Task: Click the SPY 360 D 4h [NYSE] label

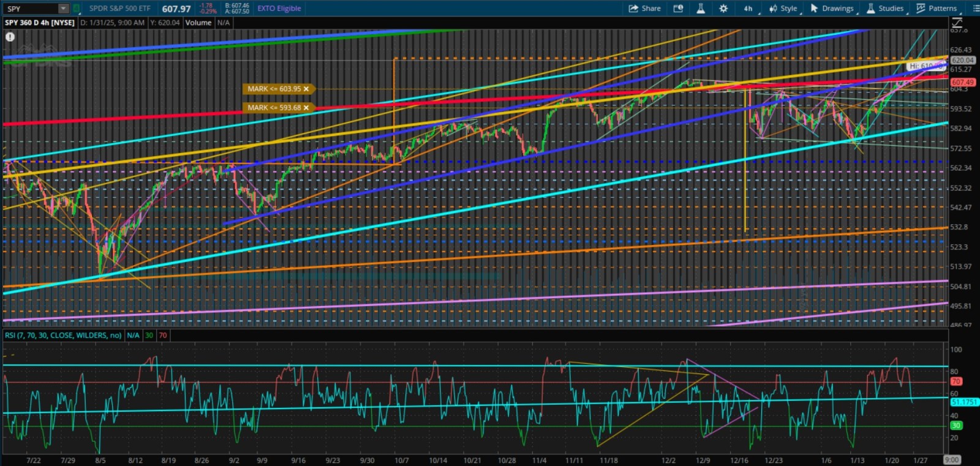Action: click(40, 23)
